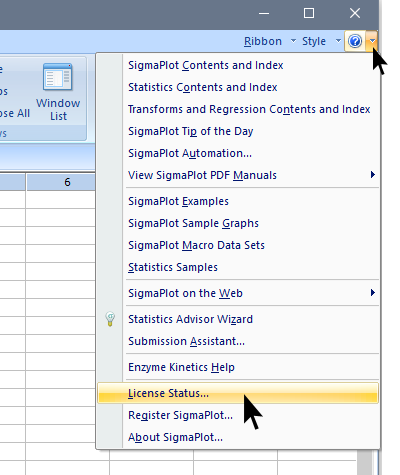Select License Status menu item
Viewport: 400px width, 475px height.
(x=238, y=393)
